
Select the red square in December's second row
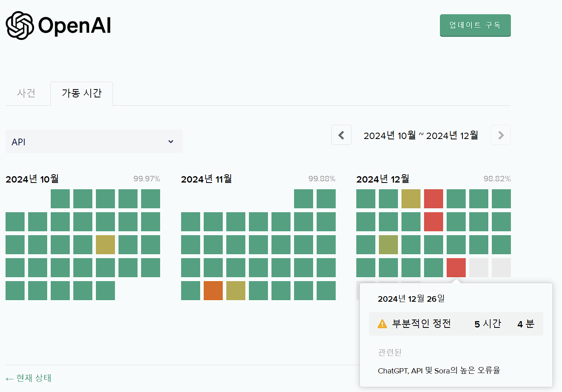pyautogui.click(x=434, y=222)
